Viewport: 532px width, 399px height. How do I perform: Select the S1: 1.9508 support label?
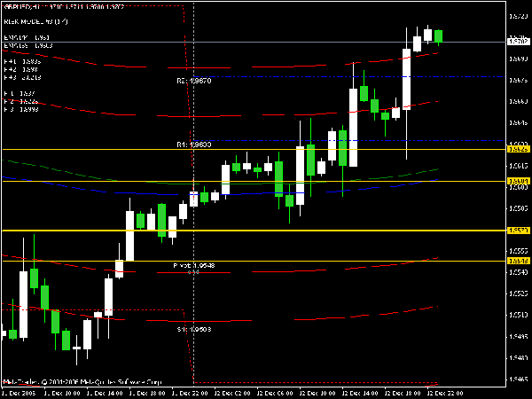coord(194,329)
